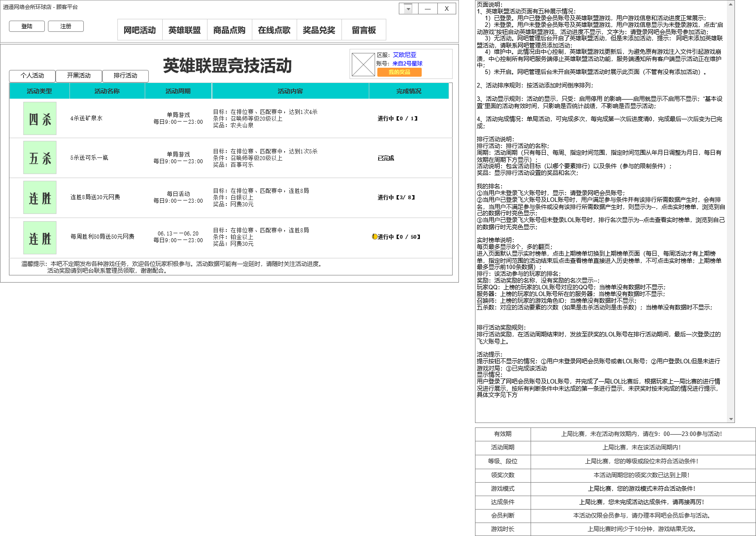Open the 商品点购 tab
Image resolution: width=756 pixels, height=536 pixels.
(x=229, y=30)
